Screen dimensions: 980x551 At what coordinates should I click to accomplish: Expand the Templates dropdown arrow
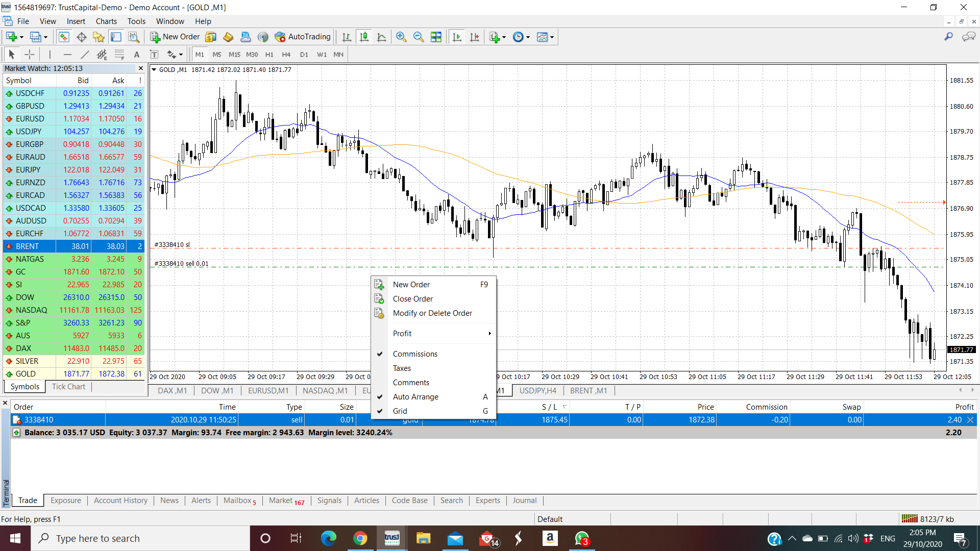552,37
